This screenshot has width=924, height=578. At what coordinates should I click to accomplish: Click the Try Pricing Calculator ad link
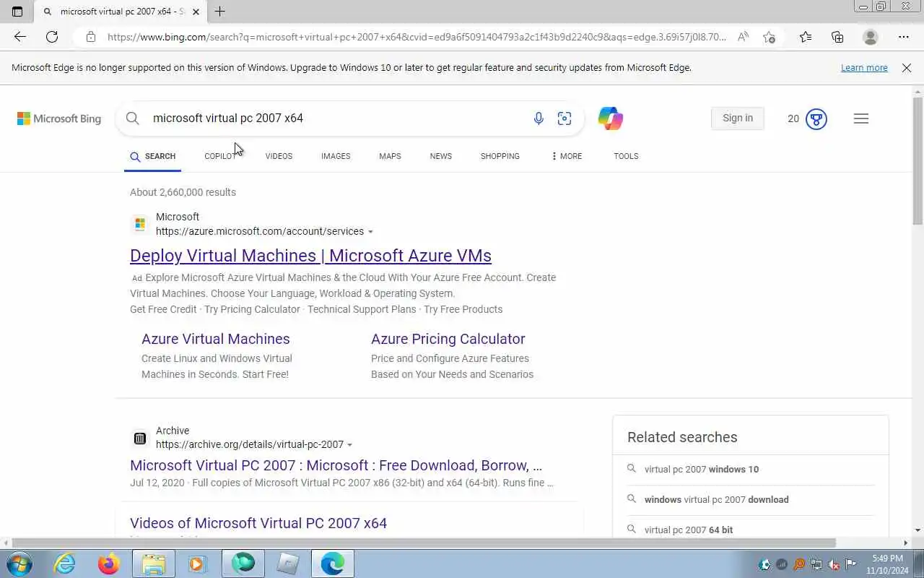252,309
